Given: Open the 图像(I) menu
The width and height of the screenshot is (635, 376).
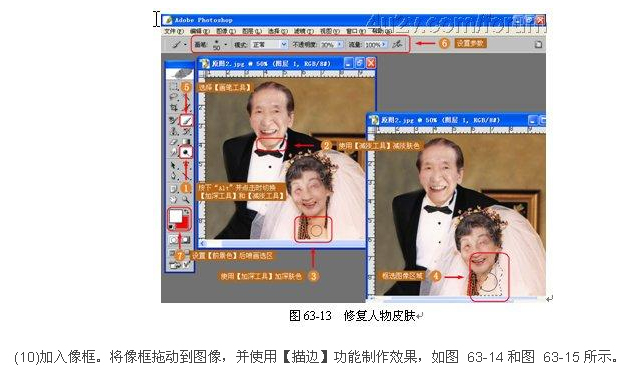Looking at the screenshot, I should tap(226, 31).
